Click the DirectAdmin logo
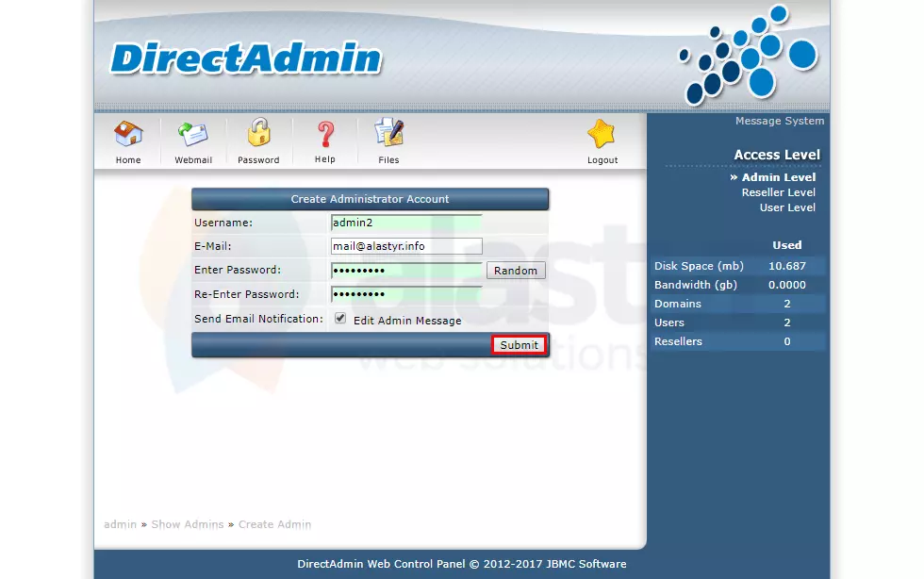This screenshot has height=579, width=924. pyautogui.click(x=245, y=58)
